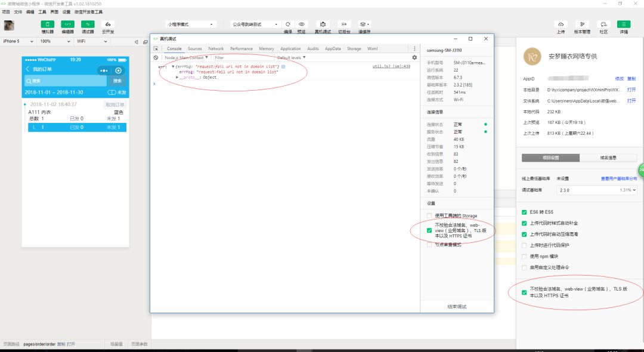Screen dimensions: 644x352
Task: Open the WiFi network dropdown
Action: click(91, 41)
